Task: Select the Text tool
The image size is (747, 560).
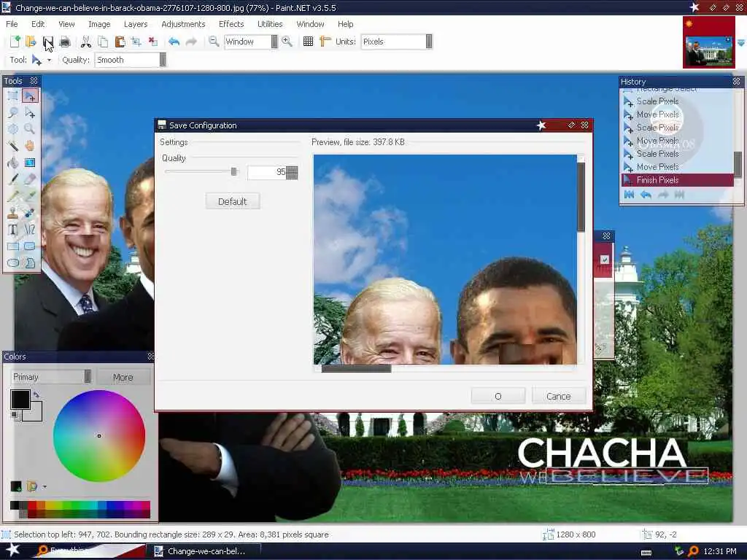Action: pos(13,230)
